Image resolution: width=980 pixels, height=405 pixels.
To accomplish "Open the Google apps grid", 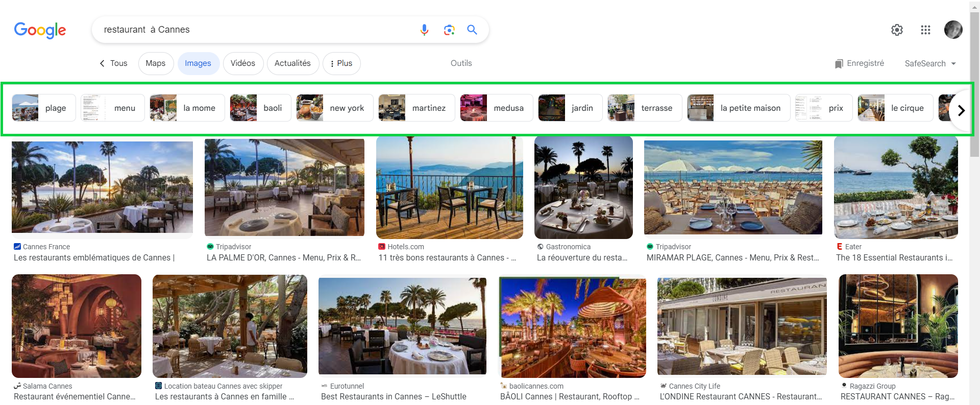I will click(x=925, y=30).
